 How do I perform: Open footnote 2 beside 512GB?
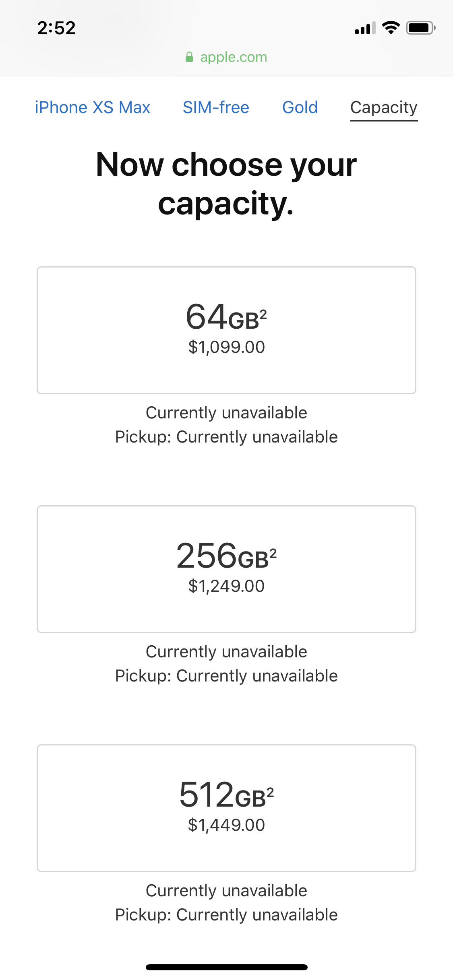[270, 792]
